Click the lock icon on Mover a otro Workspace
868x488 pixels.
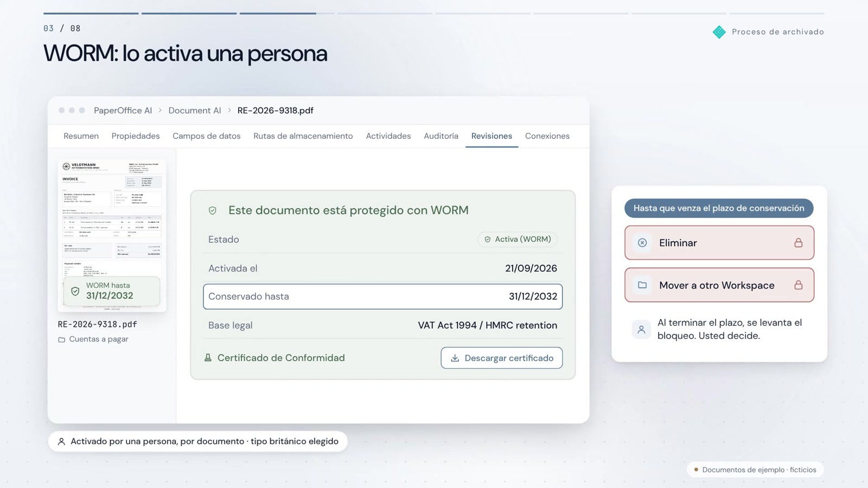(798, 285)
